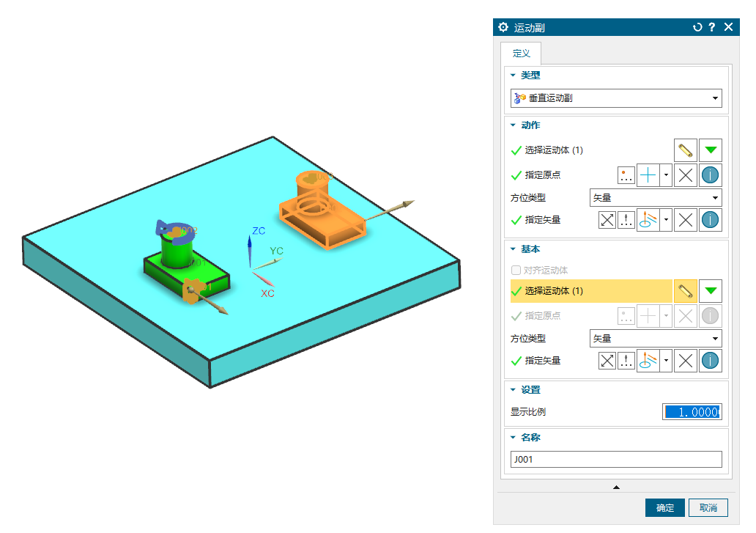Open the vector dialog icon in 基本 指定矢量 row
756x533 pixels.
tap(626, 360)
